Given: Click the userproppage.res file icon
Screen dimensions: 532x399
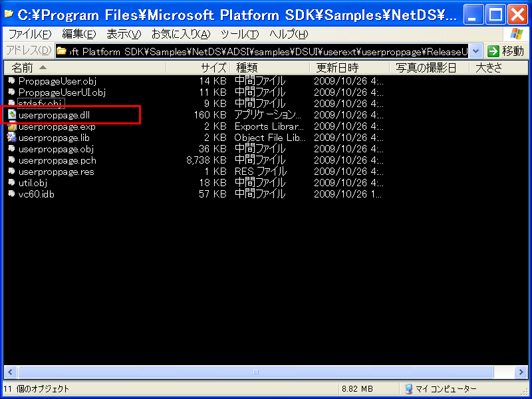Looking at the screenshot, I should click(11, 172).
